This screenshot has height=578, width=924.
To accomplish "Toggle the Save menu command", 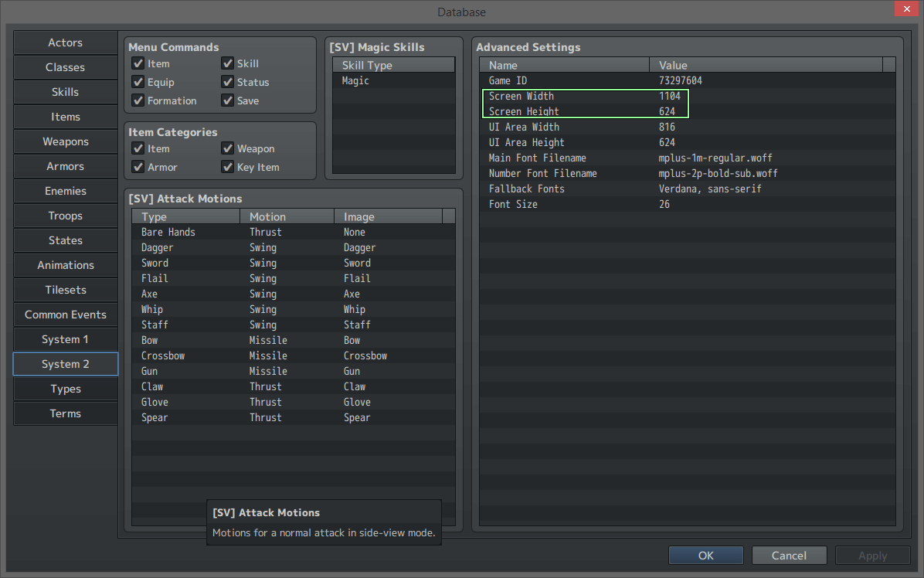I will click(227, 100).
